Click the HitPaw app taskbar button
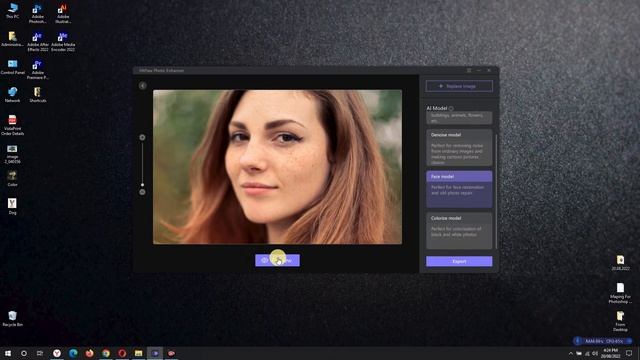640x360 pixels. tap(155, 353)
